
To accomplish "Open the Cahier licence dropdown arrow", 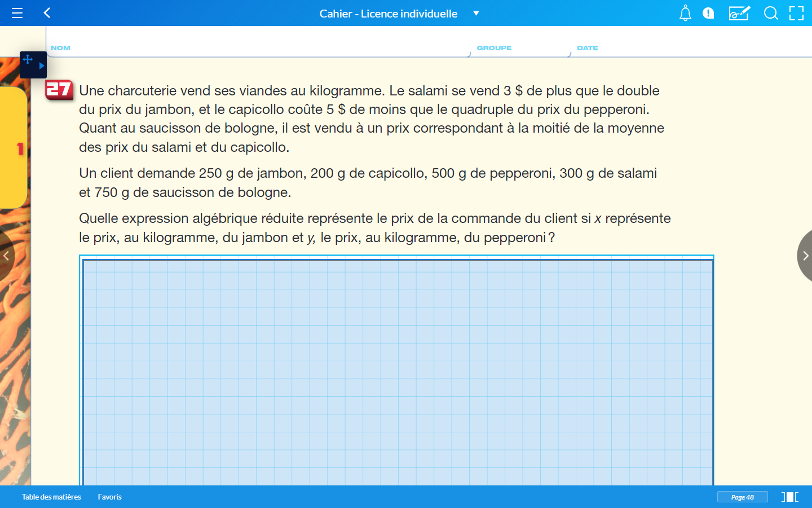I will tap(476, 14).
